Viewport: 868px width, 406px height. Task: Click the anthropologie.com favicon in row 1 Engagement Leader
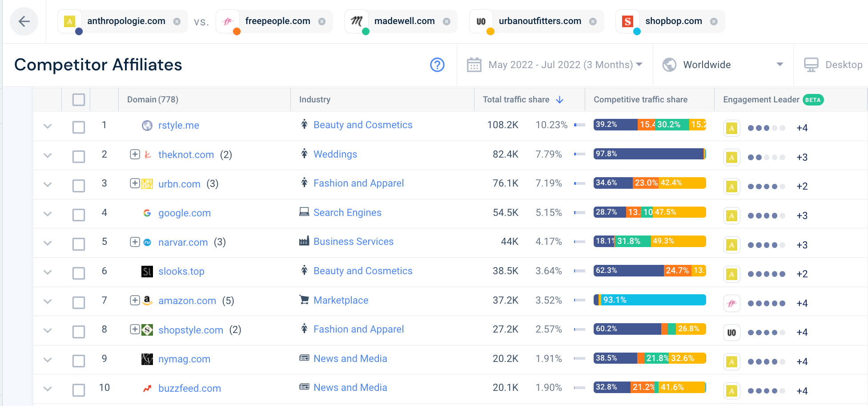click(x=731, y=128)
